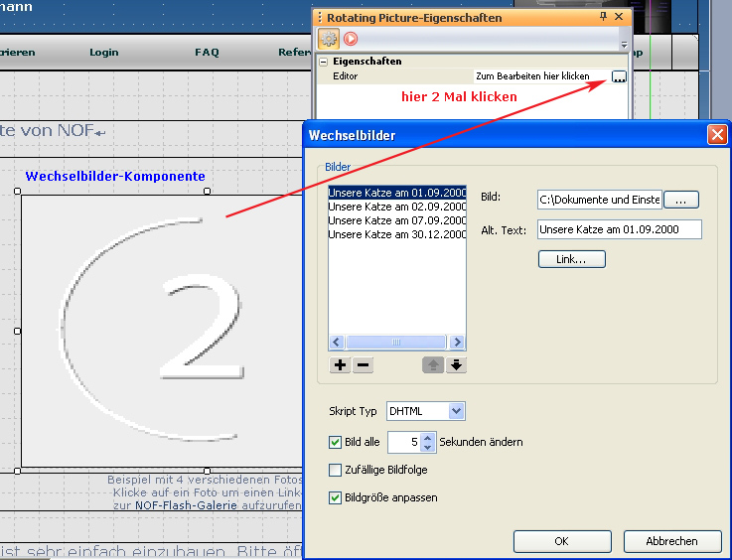Move image down with the down arrow button
Screen dimensions: 732x560
[x=456, y=364]
